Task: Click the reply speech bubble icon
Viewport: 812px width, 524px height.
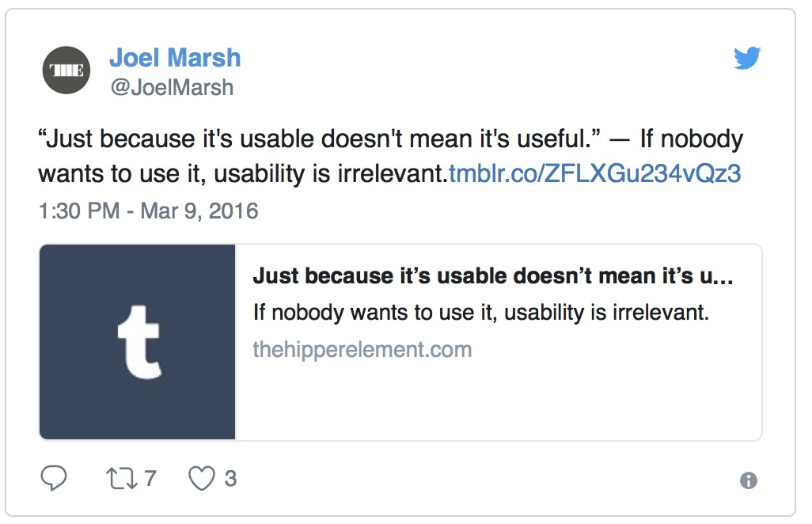Action: pyautogui.click(x=54, y=477)
